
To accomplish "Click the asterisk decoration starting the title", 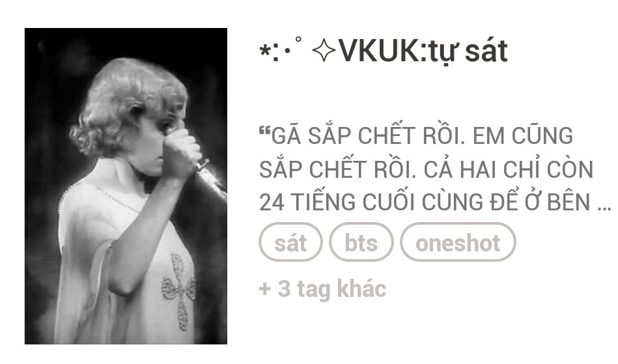I will (x=264, y=51).
